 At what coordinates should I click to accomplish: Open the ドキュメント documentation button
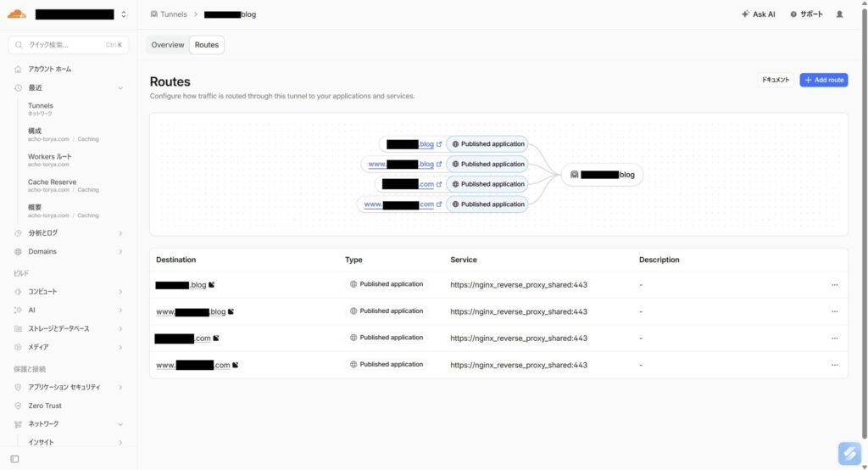click(775, 80)
